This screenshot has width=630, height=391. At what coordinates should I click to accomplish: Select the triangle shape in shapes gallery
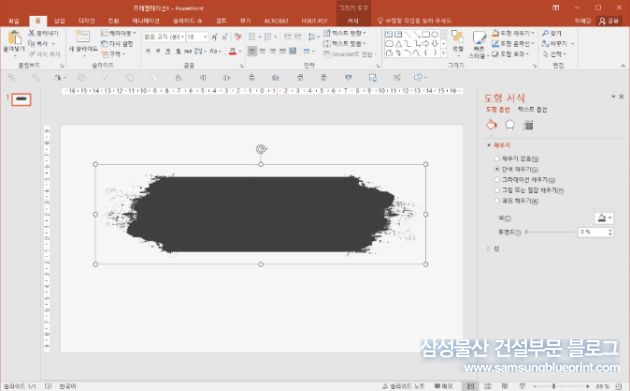(398, 43)
